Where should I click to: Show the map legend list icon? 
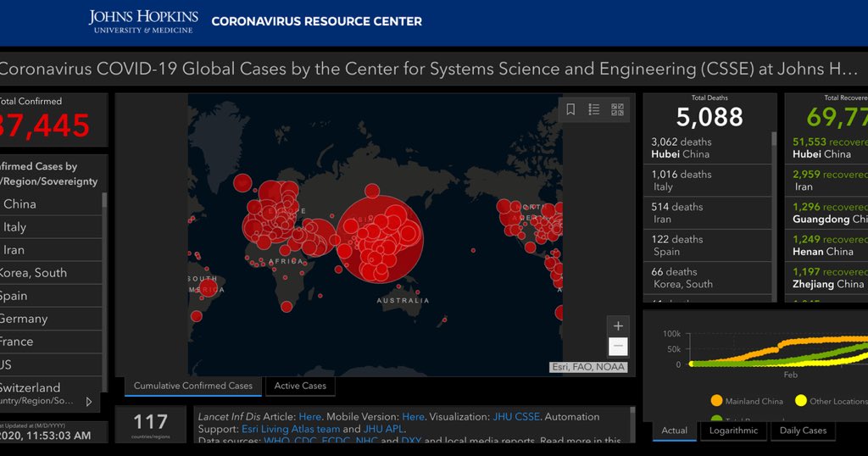[x=594, y=109]
